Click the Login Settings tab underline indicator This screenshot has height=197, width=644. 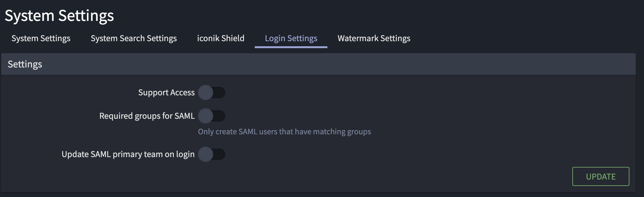pyautogui.click(x=291, y=47)
